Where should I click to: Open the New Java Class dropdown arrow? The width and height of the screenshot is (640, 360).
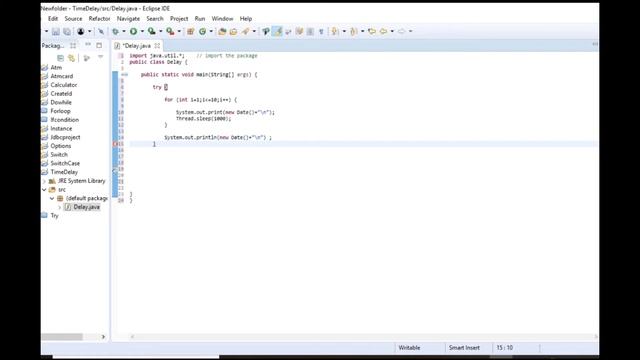(x=211, y=31)
